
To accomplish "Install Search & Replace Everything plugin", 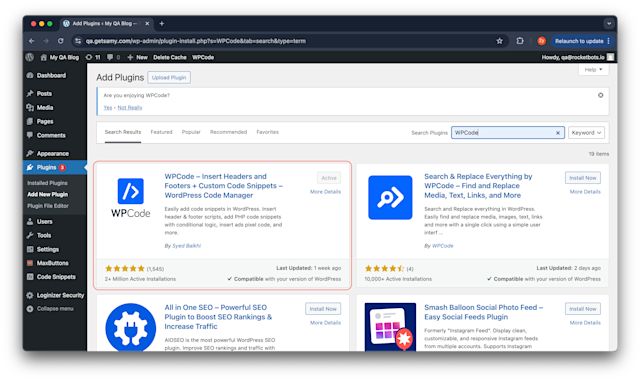I will click(583, 178).
